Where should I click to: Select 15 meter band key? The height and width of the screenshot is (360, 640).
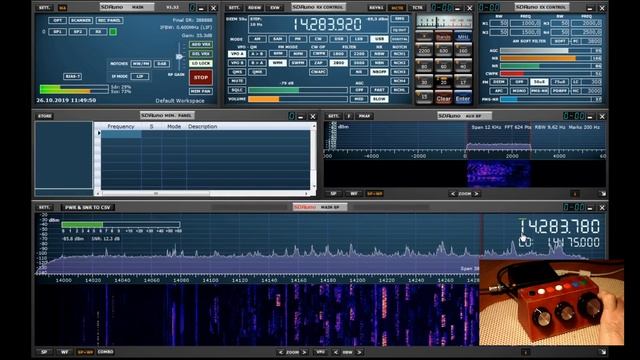point(424,97)
